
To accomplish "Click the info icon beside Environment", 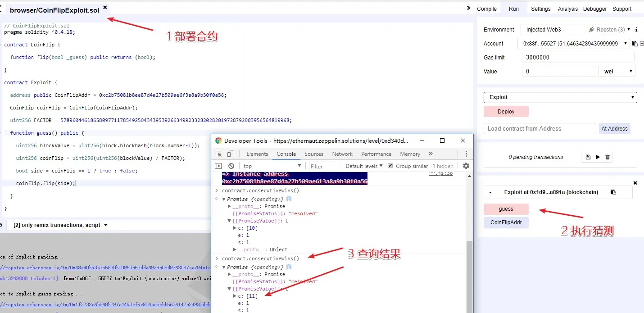I will click(x=636, y=30).
